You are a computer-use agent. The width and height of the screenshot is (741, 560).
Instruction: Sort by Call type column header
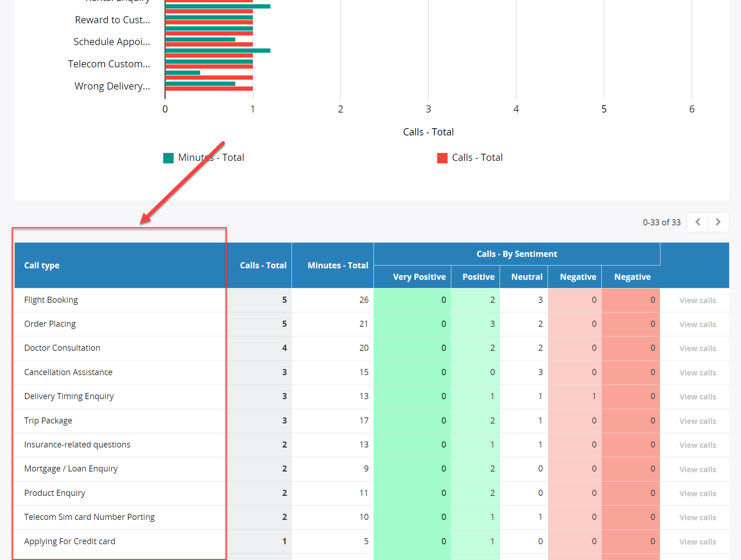pyautogui.click(x=42, y=265)
